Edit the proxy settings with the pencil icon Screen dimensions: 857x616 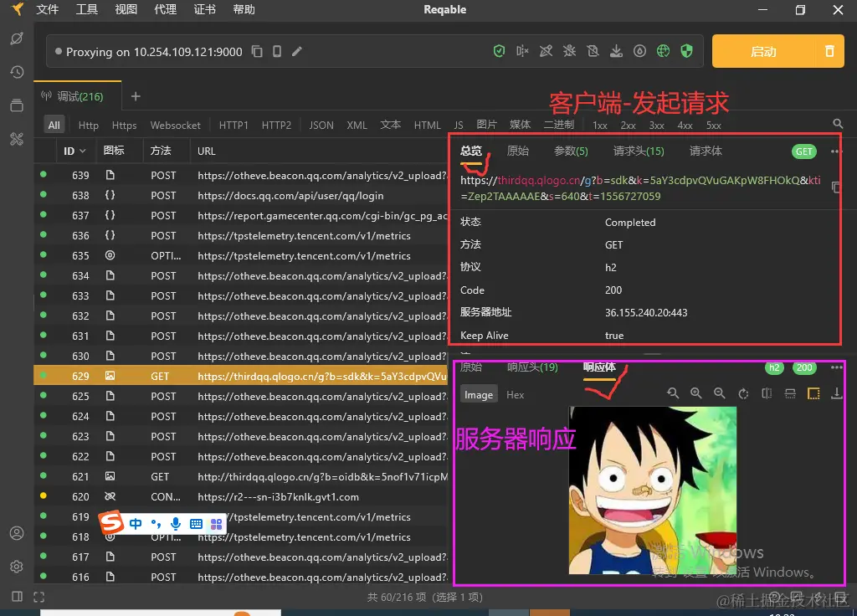[297, 51]
